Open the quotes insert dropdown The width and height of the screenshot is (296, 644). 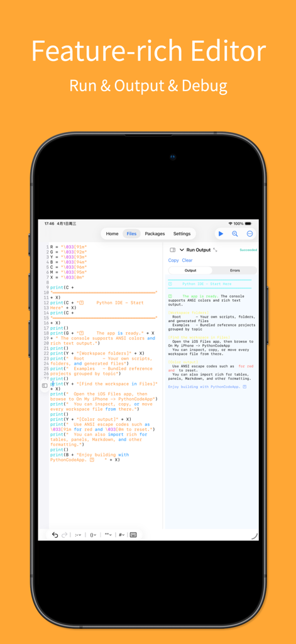[108, 535]
